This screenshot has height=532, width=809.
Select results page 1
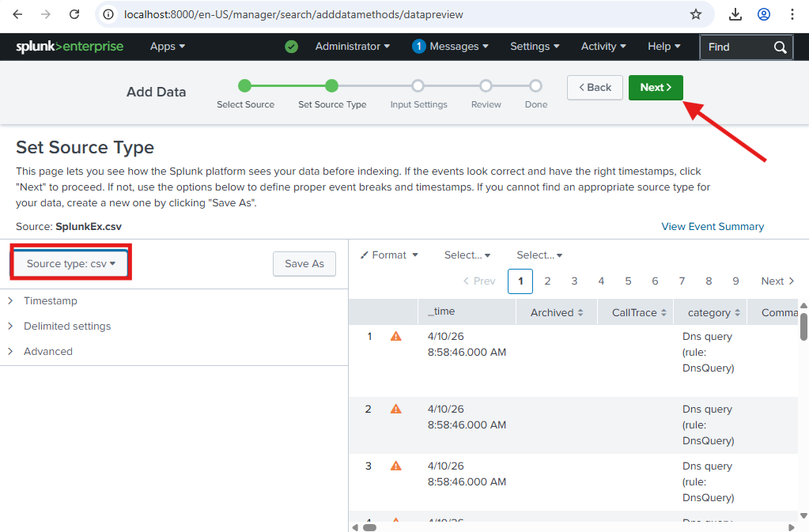[520, 281]
